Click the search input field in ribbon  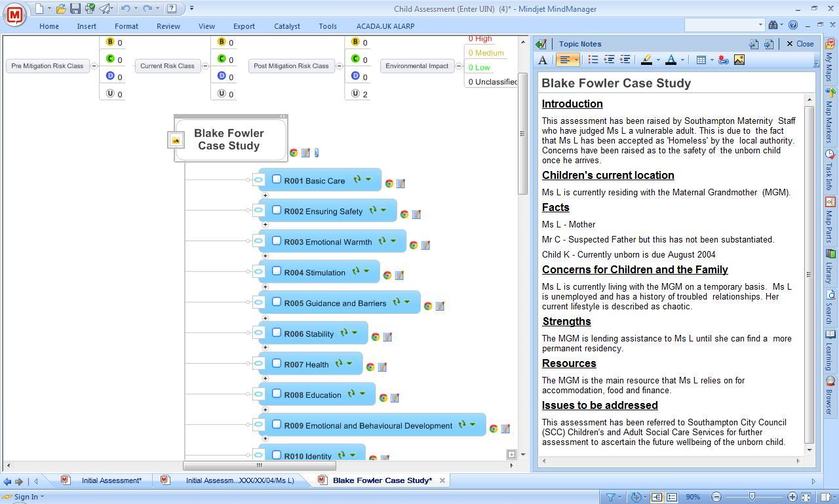point(724,25)
